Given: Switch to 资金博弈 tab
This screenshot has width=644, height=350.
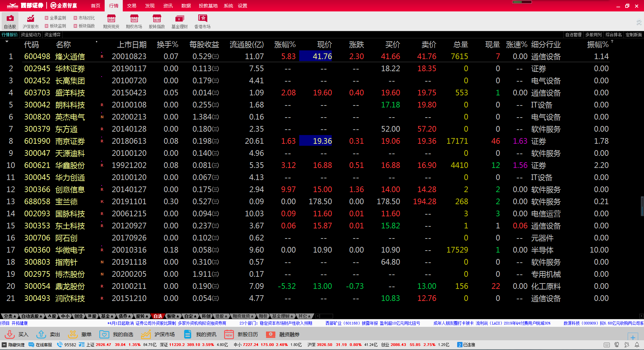Looking at the screenshot, I should [x=53, y=35].
